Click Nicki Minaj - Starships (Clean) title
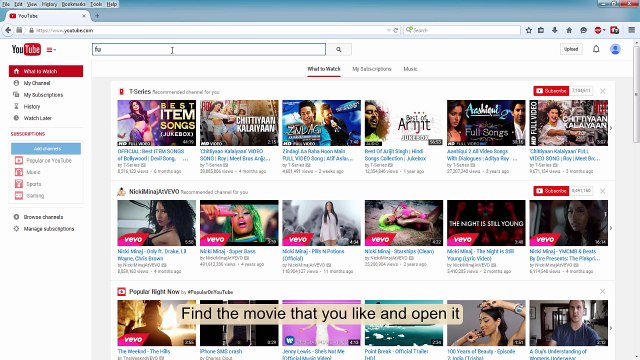640x360 pixels. click(x=399, y=251)
